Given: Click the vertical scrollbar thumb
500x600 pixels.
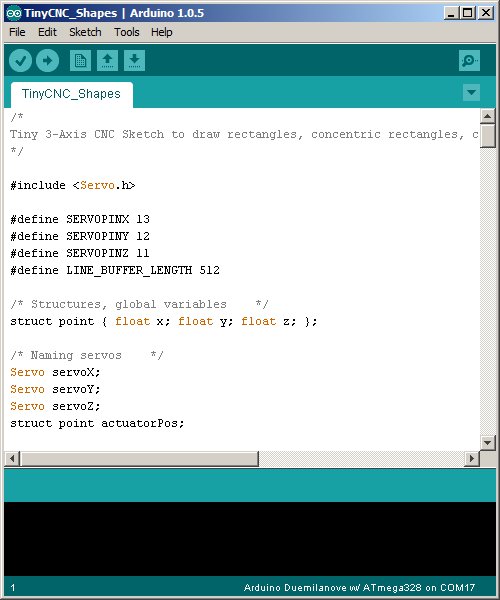Looking at the screenshot, I should tap(487, 135).
